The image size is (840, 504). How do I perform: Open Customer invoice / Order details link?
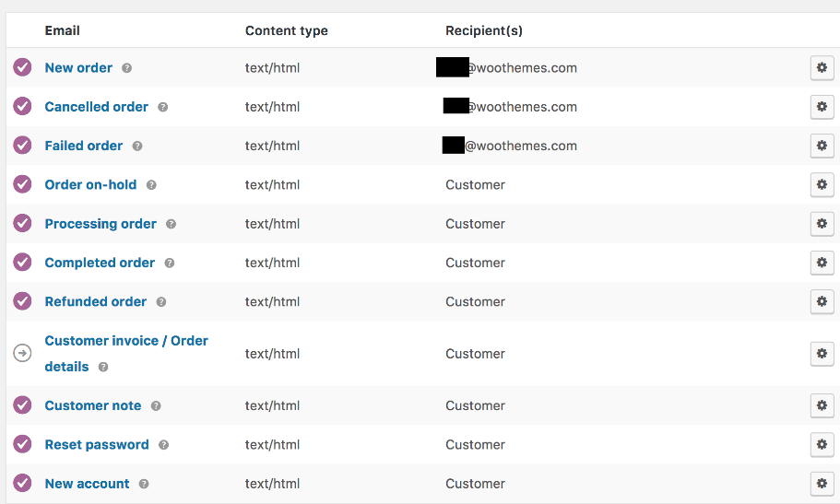pos(126,354)
